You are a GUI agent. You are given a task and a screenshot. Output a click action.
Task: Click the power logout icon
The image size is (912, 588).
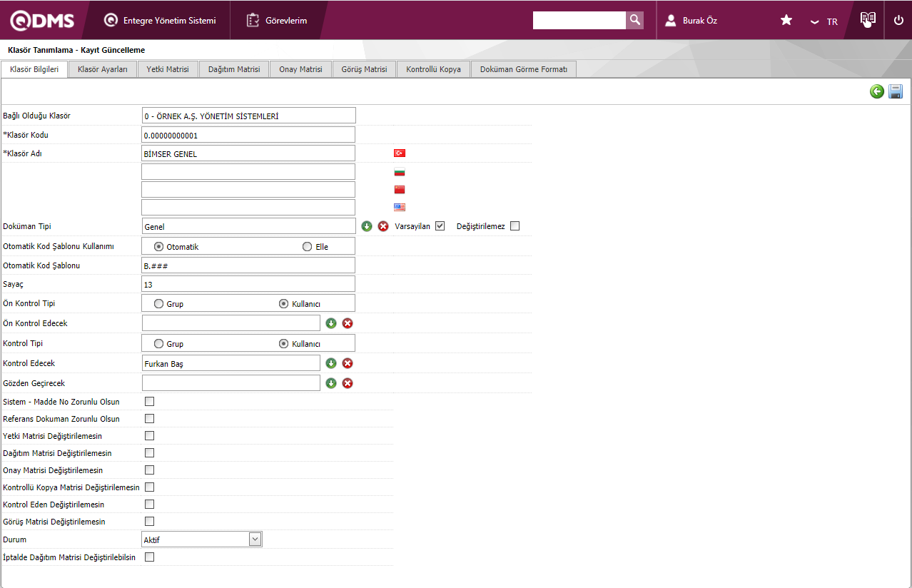click(x=898, y=20)
